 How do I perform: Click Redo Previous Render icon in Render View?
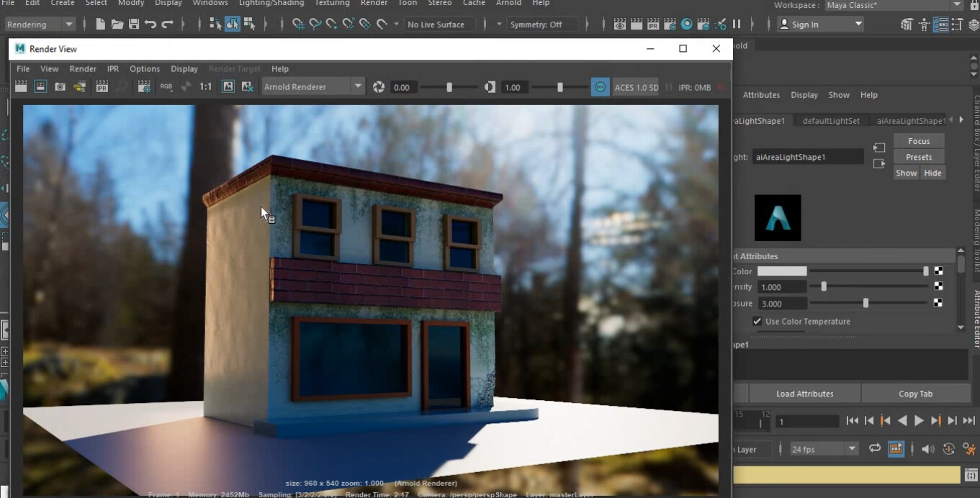point(21,87)
